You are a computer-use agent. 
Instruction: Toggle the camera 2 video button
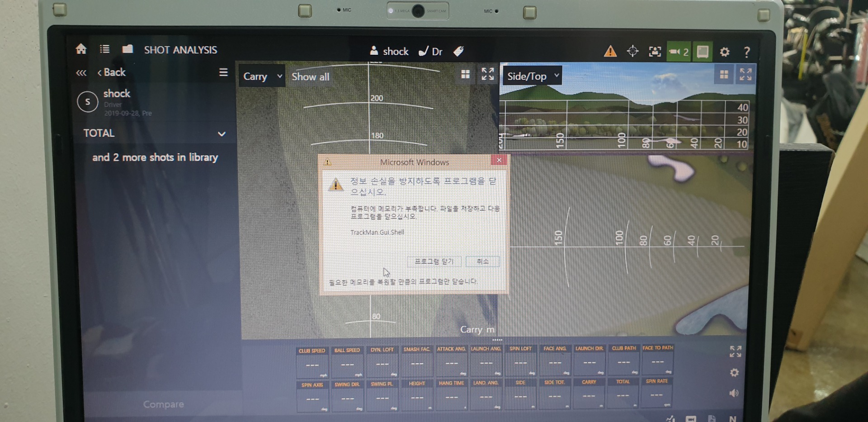[679, 52]
